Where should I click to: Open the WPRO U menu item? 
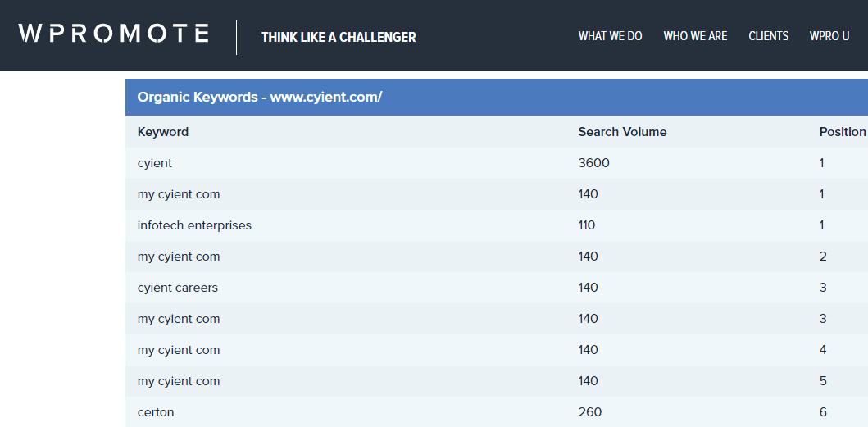pyautogui.click(x=829, y=36)
